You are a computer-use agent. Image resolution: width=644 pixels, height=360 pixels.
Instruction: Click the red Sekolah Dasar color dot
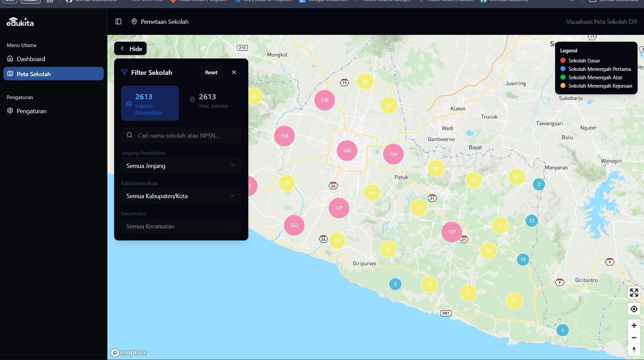pos(563,60)
